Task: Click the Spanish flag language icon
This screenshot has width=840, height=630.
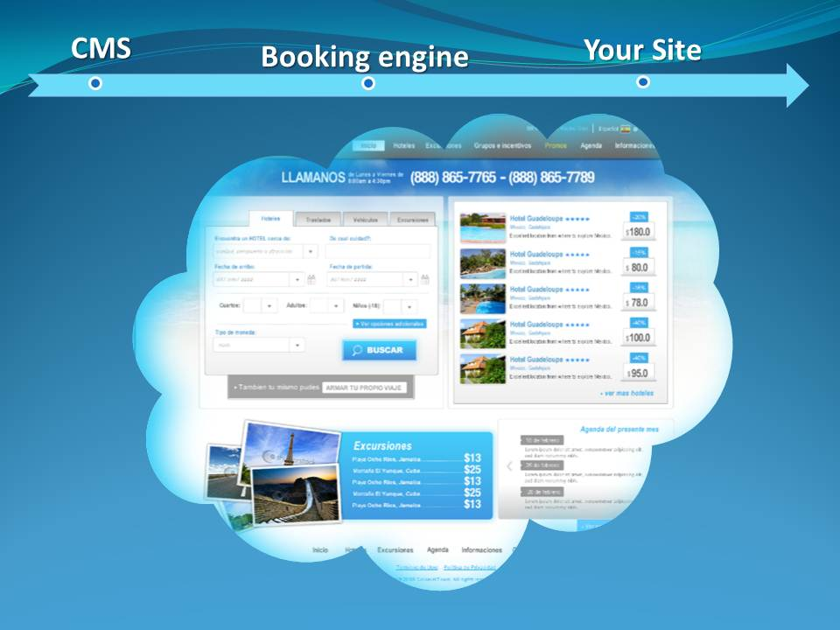Action: point(625,128)
